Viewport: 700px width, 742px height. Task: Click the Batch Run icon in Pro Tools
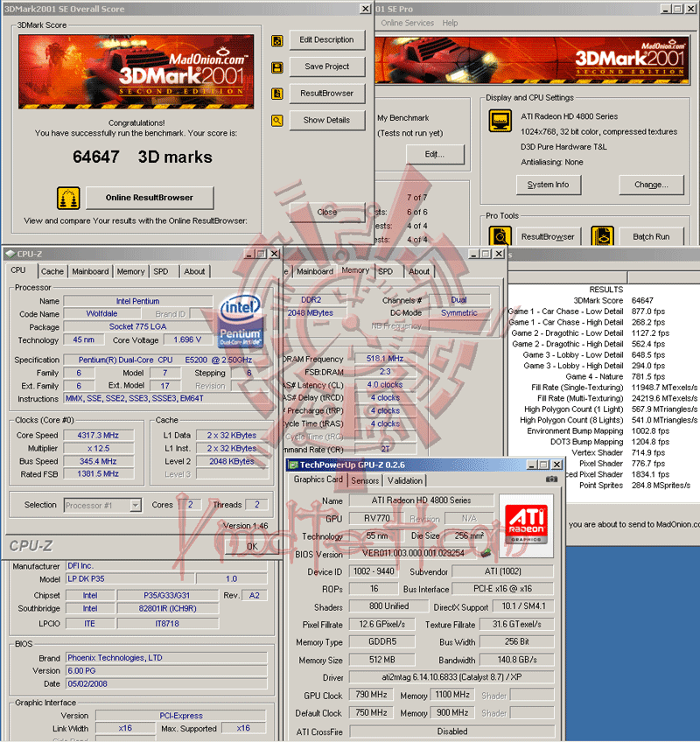(x=603, y=236)
